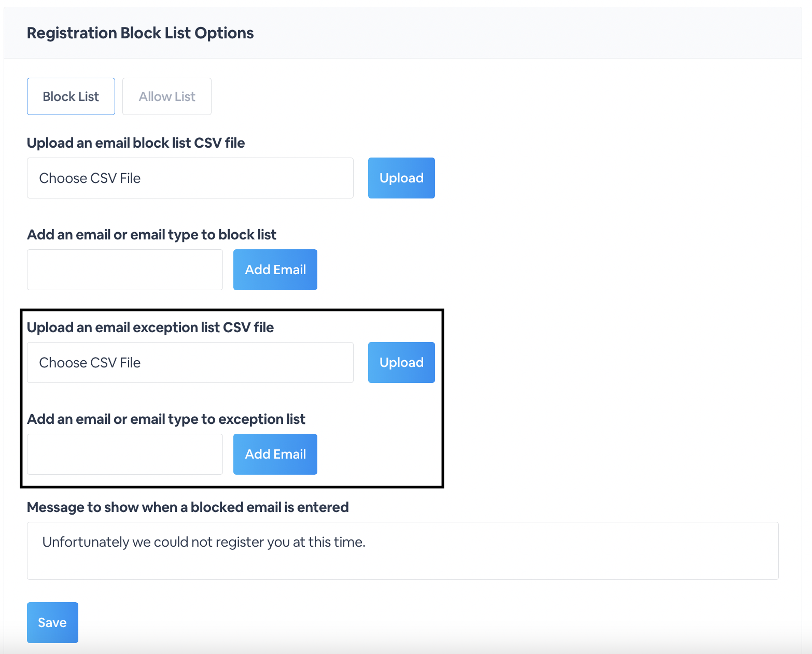Select the Registration Block List Options heading
Viewport: 812px width, 654px height.
click(141, 33)
